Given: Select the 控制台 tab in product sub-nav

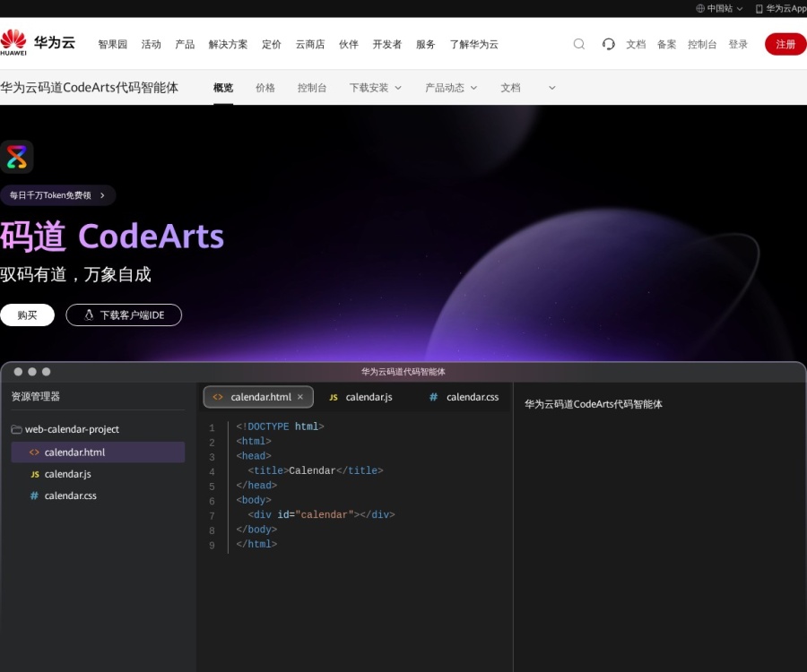Looking at the screenshot, I should coord(312,88).
